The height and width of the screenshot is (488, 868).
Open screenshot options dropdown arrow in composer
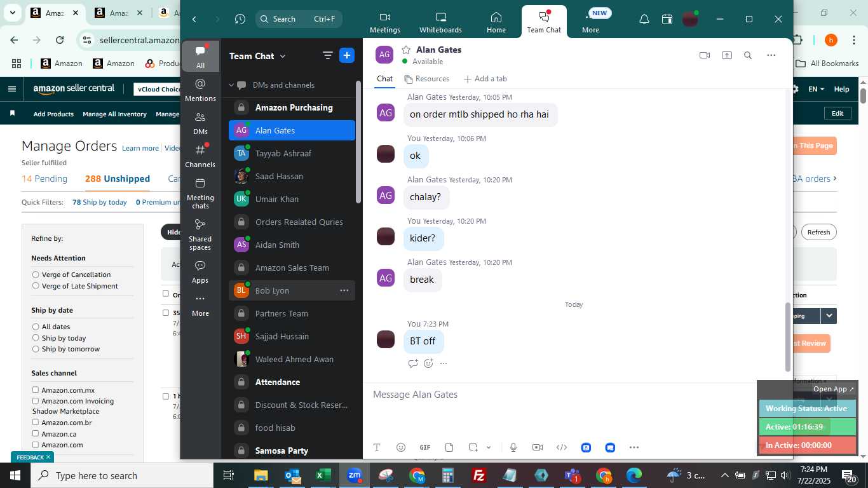coord(489,447)
